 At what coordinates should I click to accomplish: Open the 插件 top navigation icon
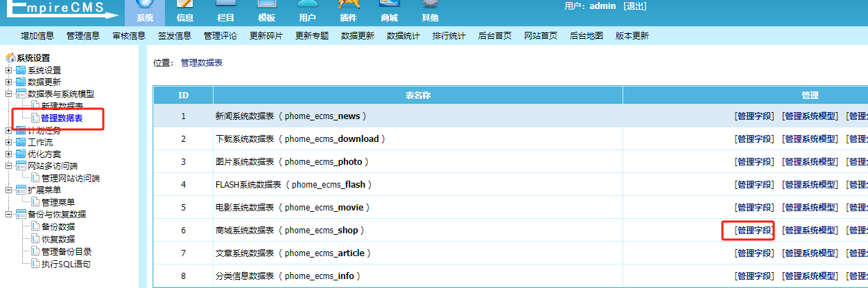348,12
